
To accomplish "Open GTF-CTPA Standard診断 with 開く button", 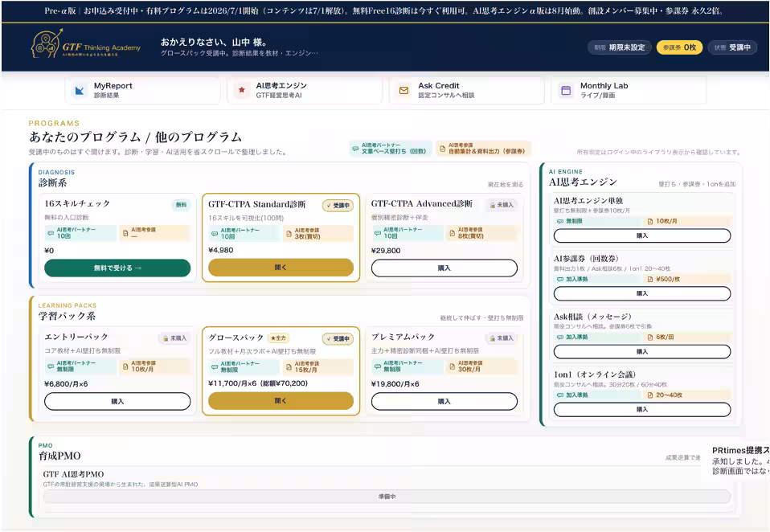I will click(x=281, y=268).
